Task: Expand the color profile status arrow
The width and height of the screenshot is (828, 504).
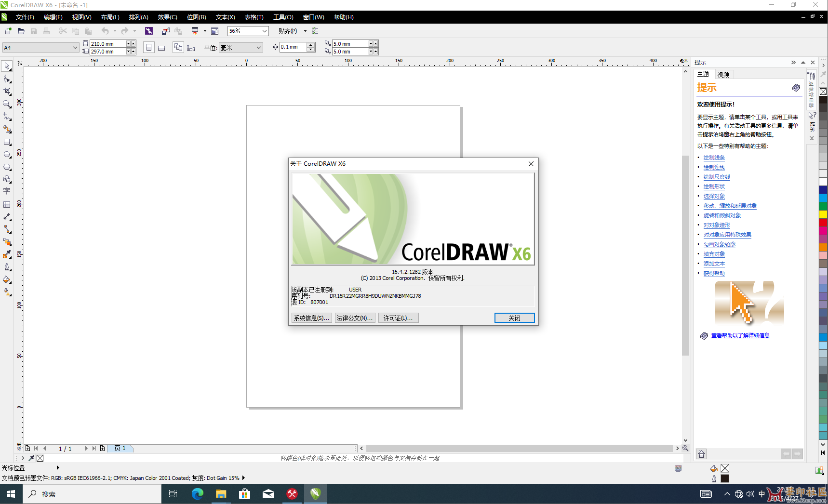Action: coord(243,478)
